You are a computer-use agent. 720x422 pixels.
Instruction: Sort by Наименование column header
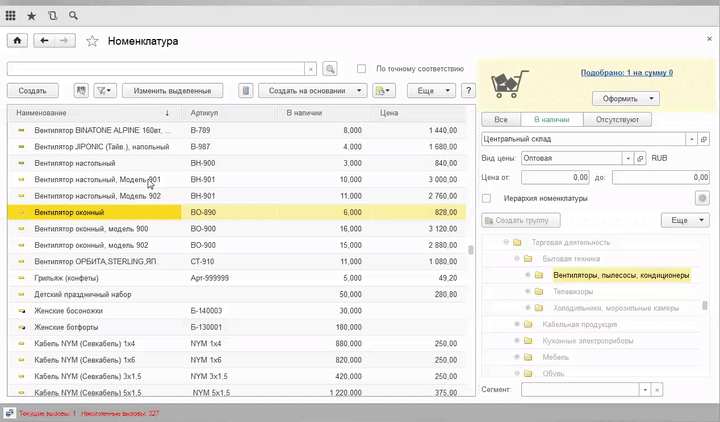click(94, 113)
